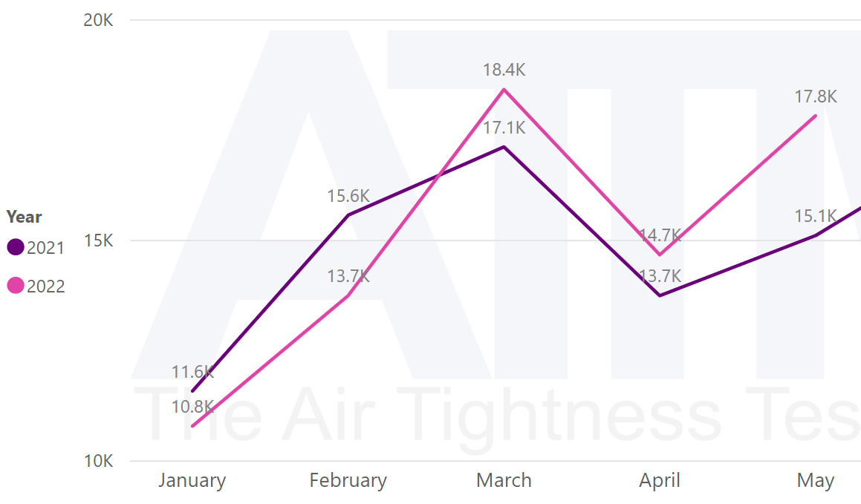
Task: Click the April x-axis label
Action: click(x=660, y=480)
